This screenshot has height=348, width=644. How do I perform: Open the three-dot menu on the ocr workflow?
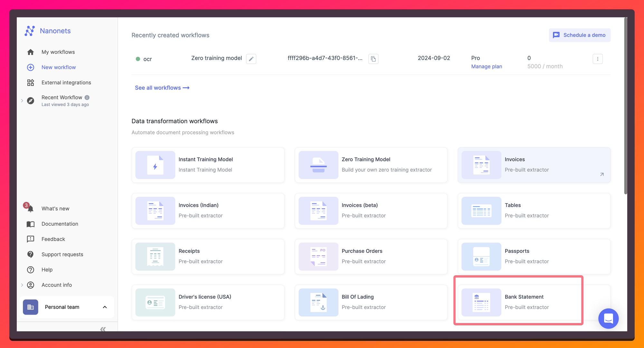click(x=598, y=59)
